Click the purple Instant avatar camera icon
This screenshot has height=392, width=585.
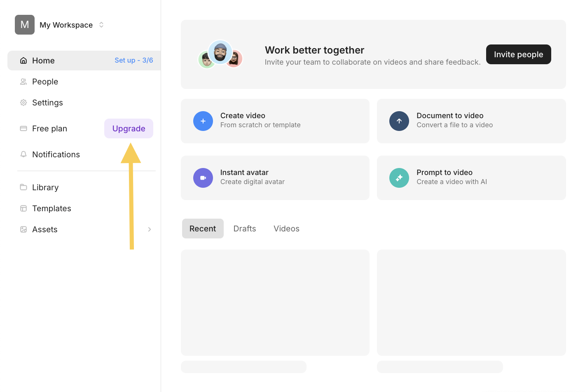[x=203, y=178]
